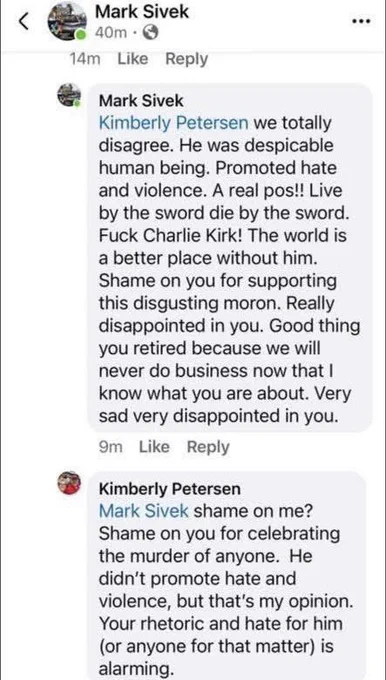386x680 pixels.
Task: Open the Kimberly Petersen comment author name
Action: point(170,489)
